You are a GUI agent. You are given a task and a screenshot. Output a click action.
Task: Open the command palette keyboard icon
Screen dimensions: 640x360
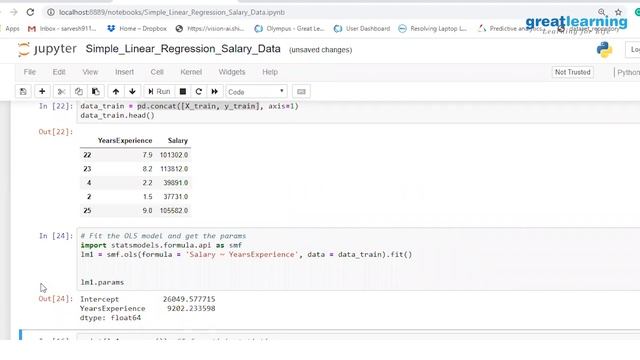tap(301, 91)
